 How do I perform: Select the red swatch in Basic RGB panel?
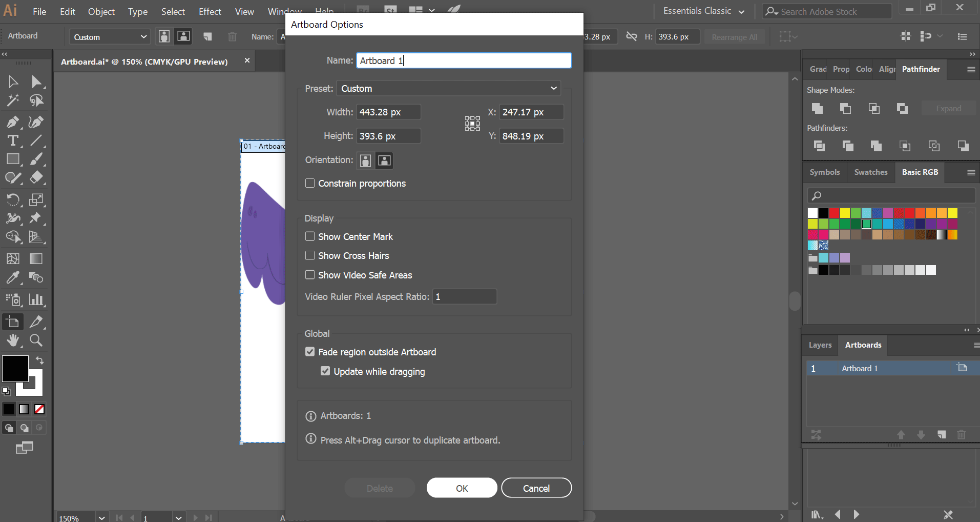click(x=833, y=213)
